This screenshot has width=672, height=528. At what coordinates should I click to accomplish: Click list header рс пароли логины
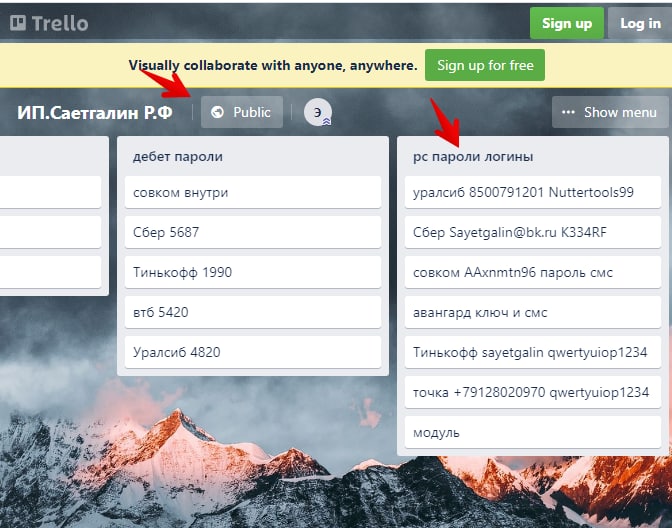click(x=473, y=156)
